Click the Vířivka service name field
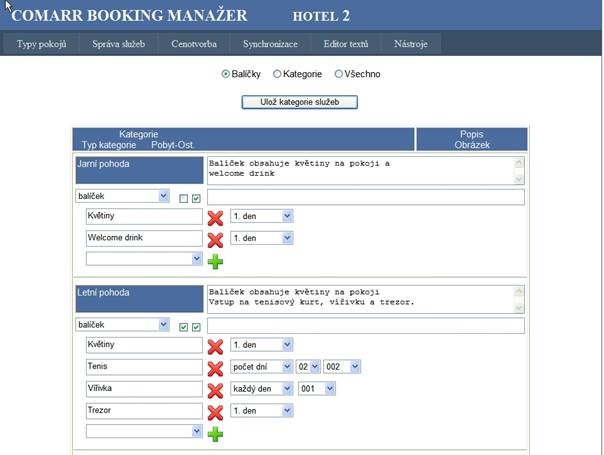 pos(144,389)
